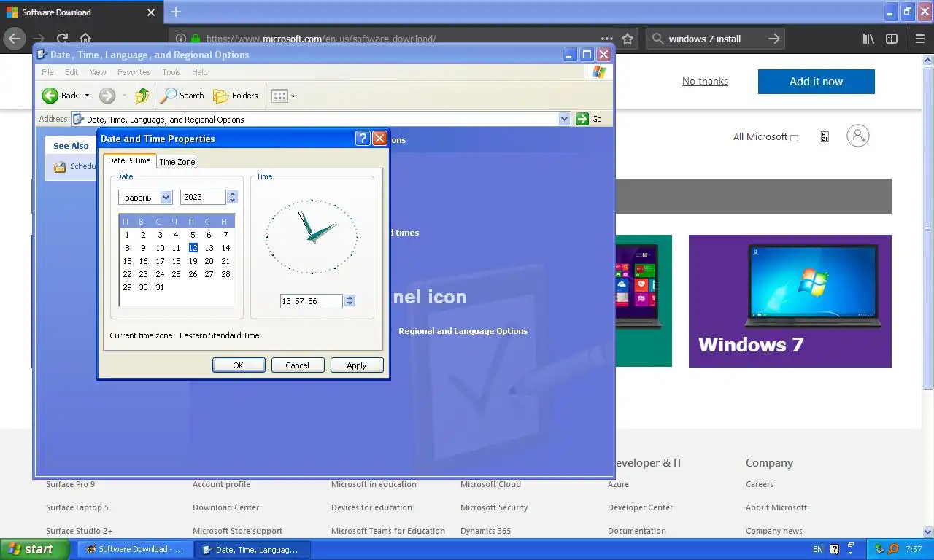Toggle the Folders pane button

coord(236,96)
